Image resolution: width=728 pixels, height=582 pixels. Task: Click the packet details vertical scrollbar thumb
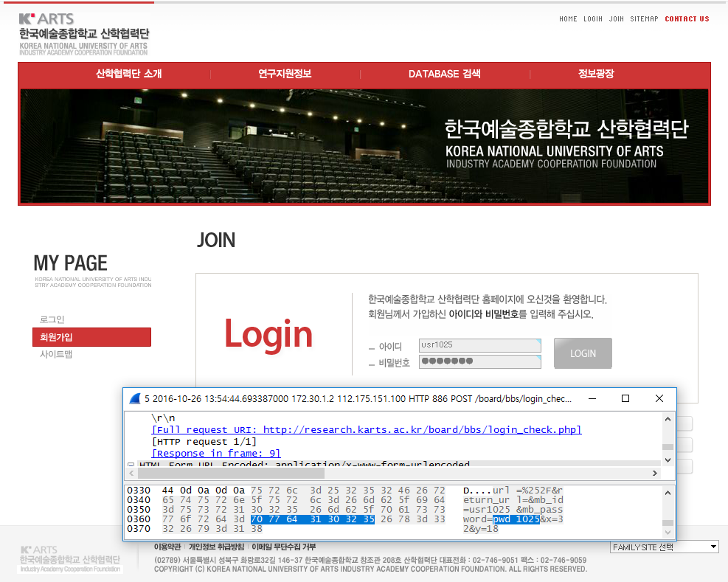tap(668, 447)
